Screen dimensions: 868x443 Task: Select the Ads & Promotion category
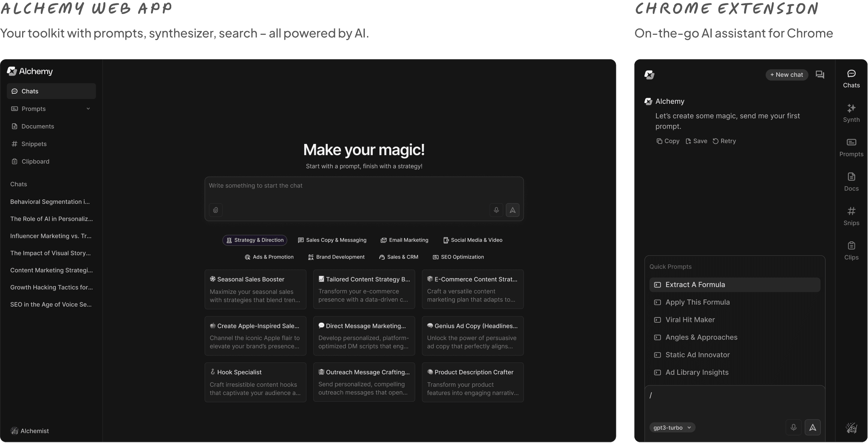pos(269,257)
